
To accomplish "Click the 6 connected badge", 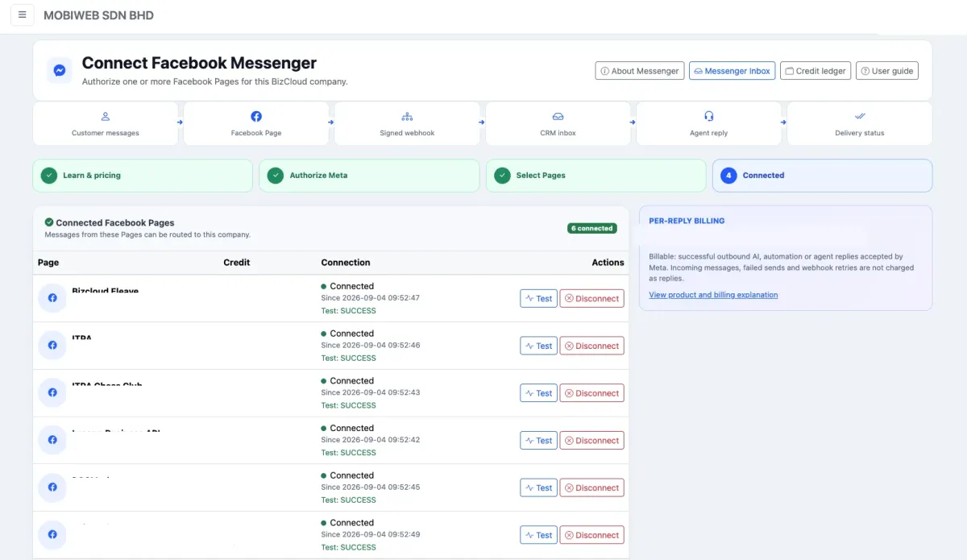I will pos(592,228).
